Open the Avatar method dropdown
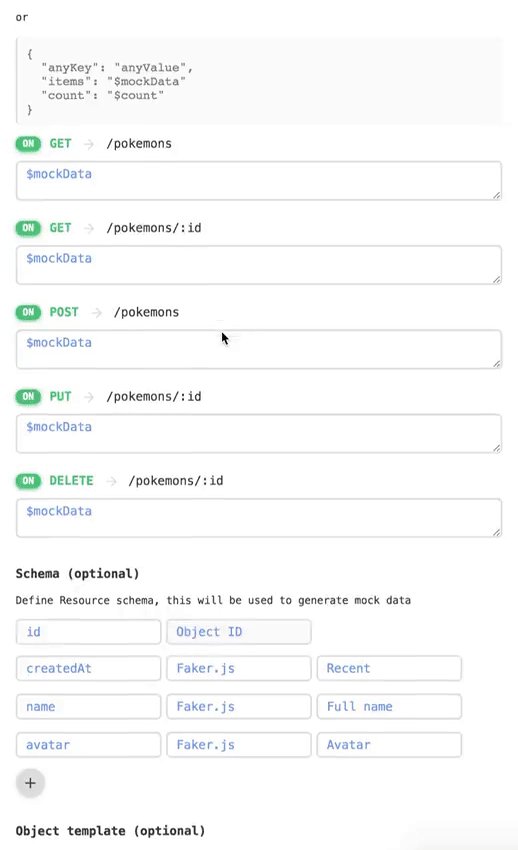This screenshot has width=518, height=850. pyautogui.click(x=389, y=745)
